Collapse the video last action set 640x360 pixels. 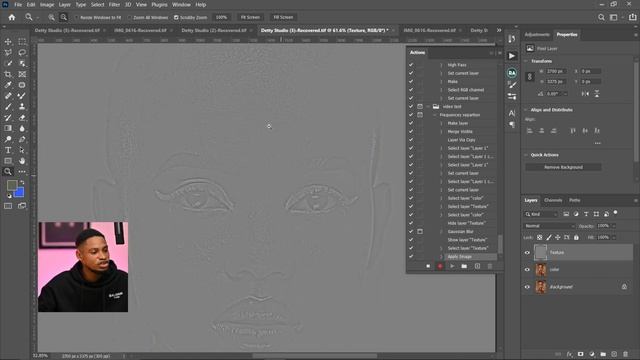tap(428, 107)
